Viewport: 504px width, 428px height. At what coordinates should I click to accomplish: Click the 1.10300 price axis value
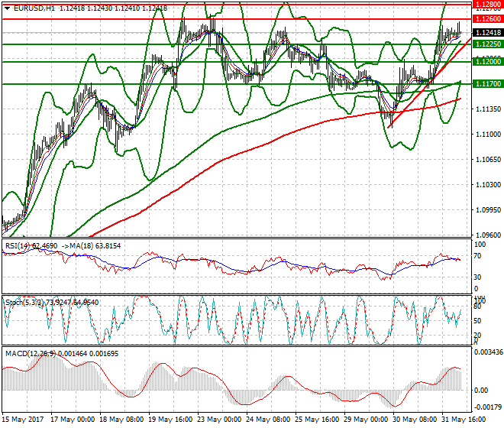488,185
